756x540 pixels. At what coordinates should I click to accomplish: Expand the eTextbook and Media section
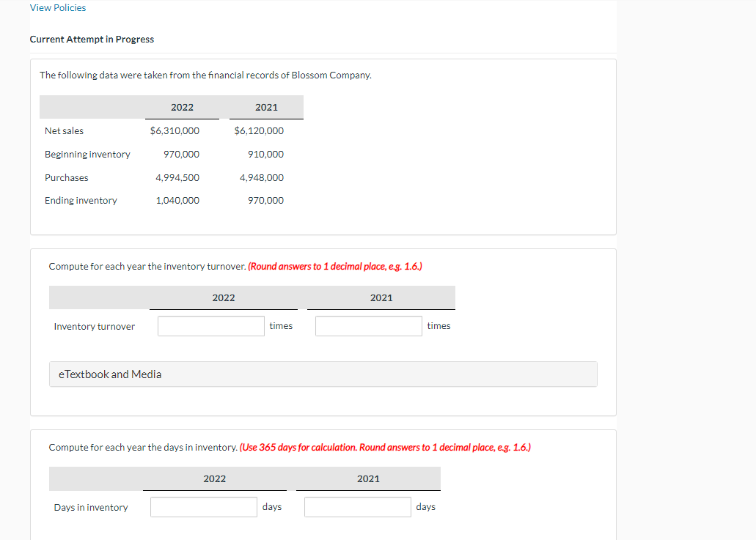click(x=109, y=374)
